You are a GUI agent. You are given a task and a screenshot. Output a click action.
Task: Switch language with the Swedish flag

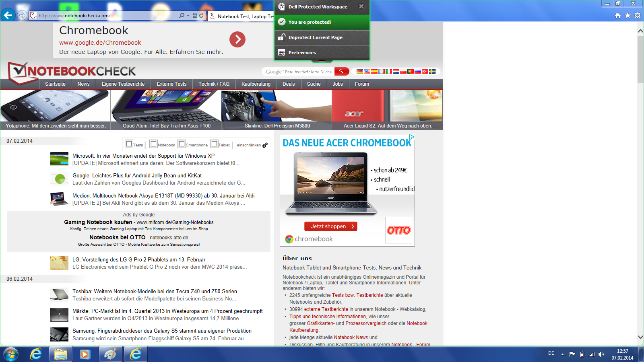coord(432,72)
